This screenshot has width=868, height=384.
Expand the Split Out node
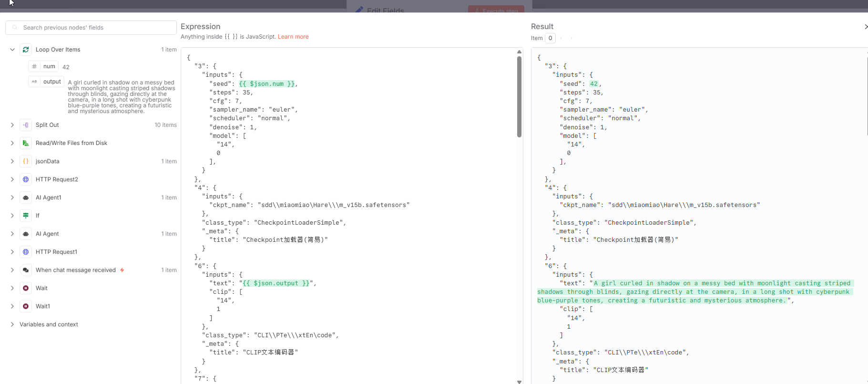12,125
